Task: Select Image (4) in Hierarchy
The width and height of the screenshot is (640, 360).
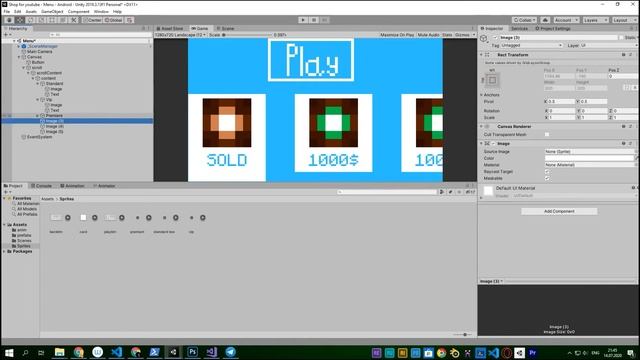Action: coord(54,127)
